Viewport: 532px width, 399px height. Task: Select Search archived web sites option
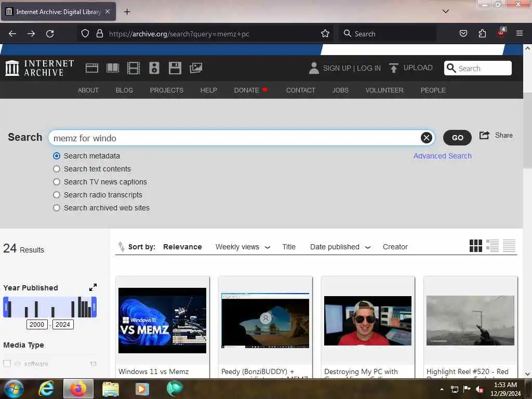point(57,208)
